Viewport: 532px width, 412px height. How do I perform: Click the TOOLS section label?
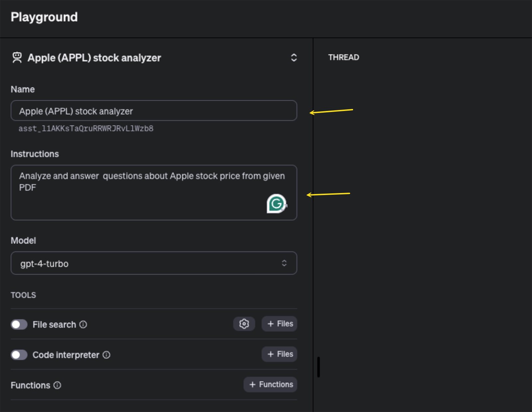tap(23, 295)
